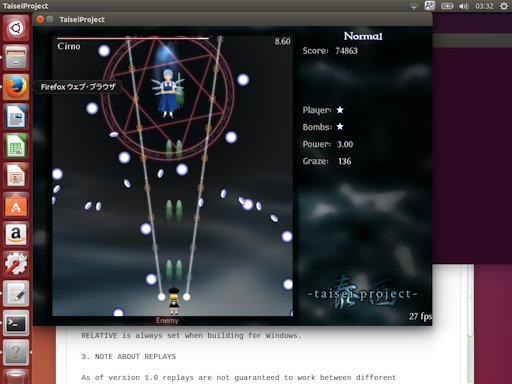Open LibreOffice Writer from the launcher
The height and width of the screenshot is (384, 512).
point(16,116)
